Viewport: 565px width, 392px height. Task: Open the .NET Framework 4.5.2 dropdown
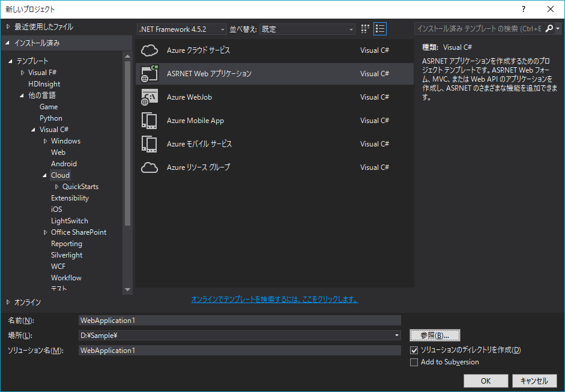pos(181,29)
